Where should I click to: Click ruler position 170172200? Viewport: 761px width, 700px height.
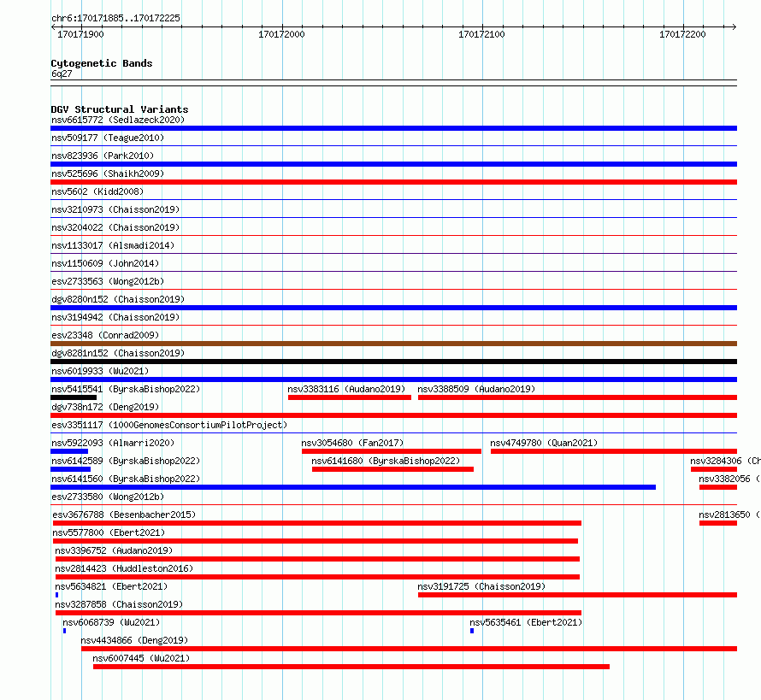(682, 34)
